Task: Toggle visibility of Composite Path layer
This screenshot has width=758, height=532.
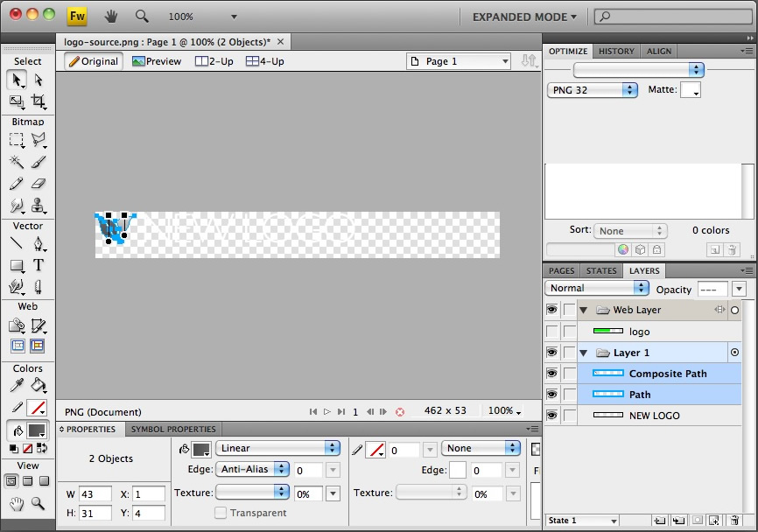Action: [551, 374]
